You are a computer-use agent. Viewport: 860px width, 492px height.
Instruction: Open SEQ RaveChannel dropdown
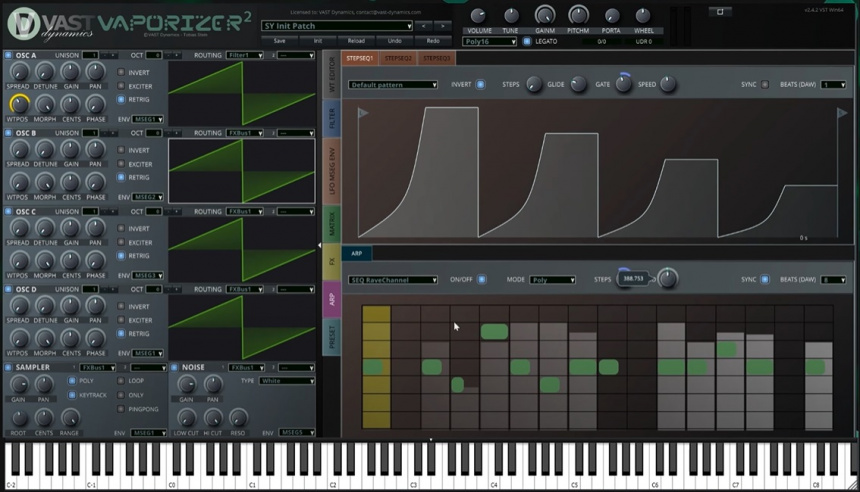393,280
